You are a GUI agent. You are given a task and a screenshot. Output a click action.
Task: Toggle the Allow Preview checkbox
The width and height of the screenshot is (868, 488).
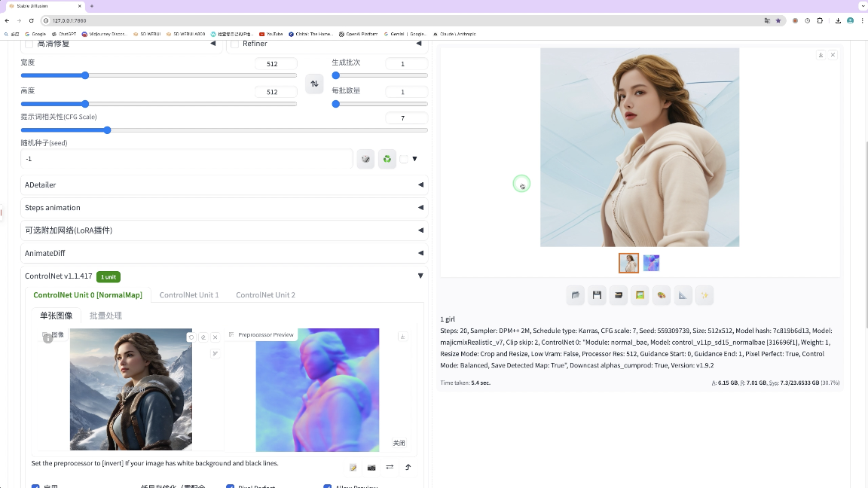click(x=328, y=486)
